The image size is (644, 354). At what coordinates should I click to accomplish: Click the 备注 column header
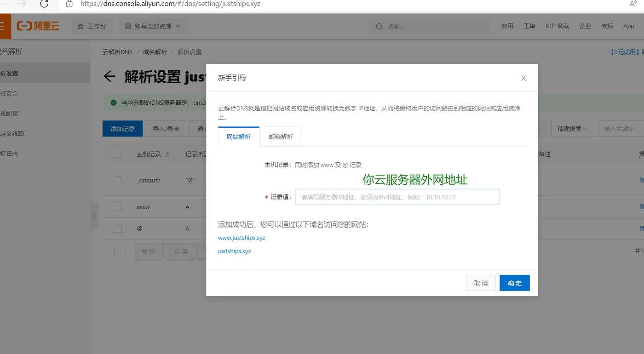[x=545, y=154]
